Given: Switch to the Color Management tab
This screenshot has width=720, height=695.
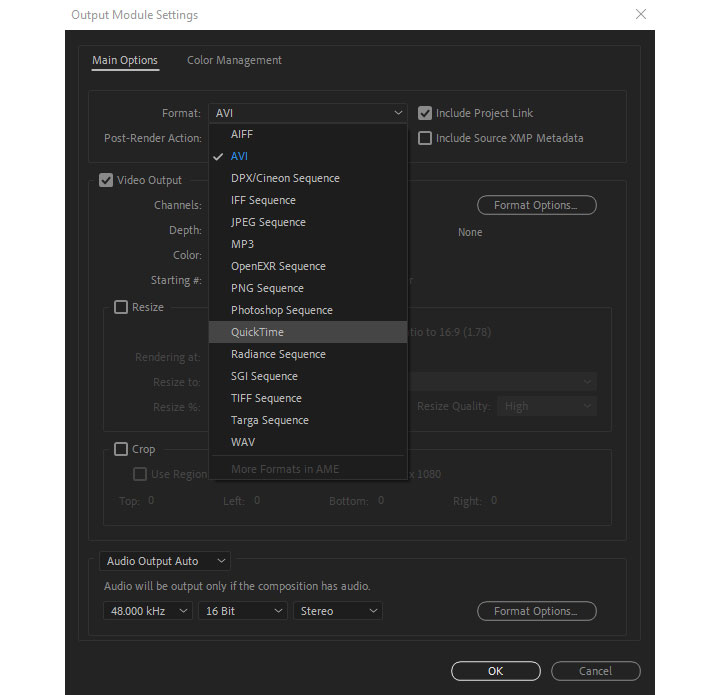Looking at the screenshot, I should pos(234,60).
